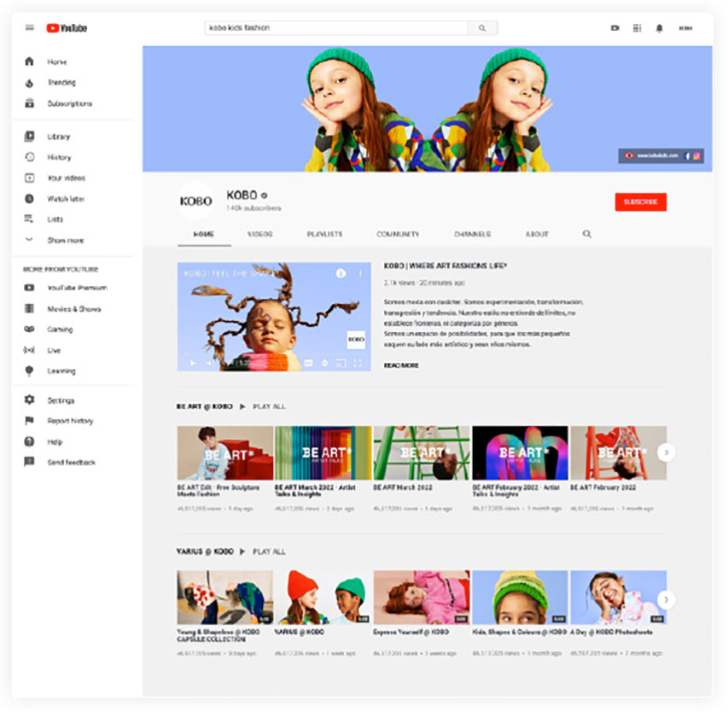Open the KOBO account avatar

(x=685, y=28)
